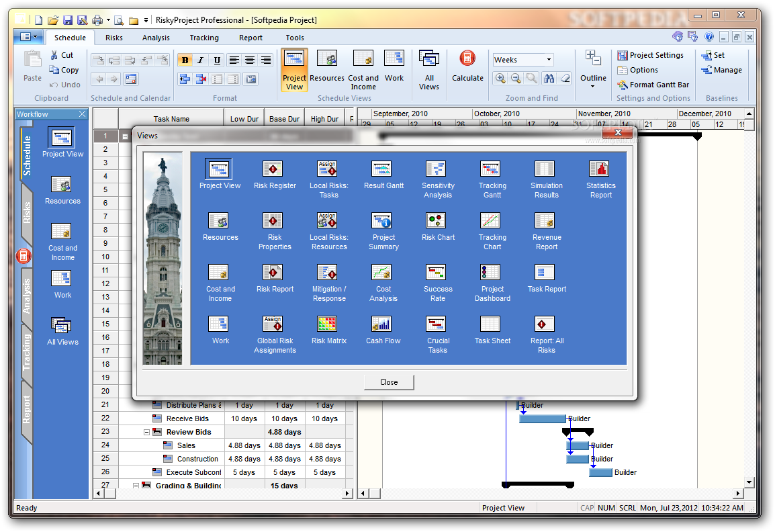
Task: Close the Workflow panel
Action: click(x=82, y=114)
